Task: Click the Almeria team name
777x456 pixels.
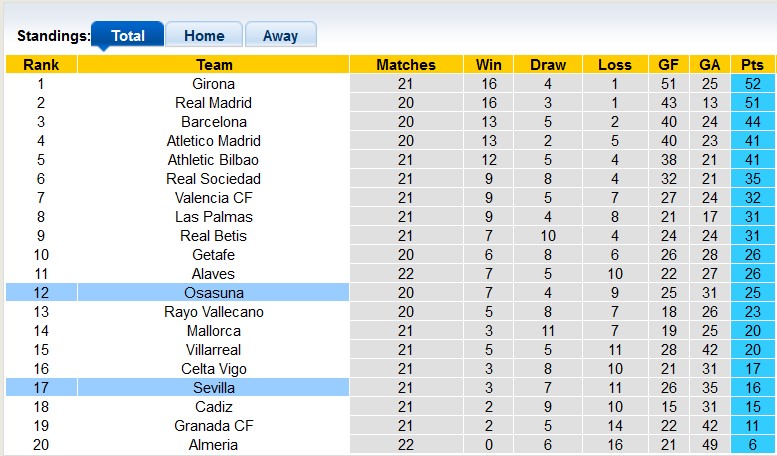Action: pyautogui.click(x=213, y=445)
